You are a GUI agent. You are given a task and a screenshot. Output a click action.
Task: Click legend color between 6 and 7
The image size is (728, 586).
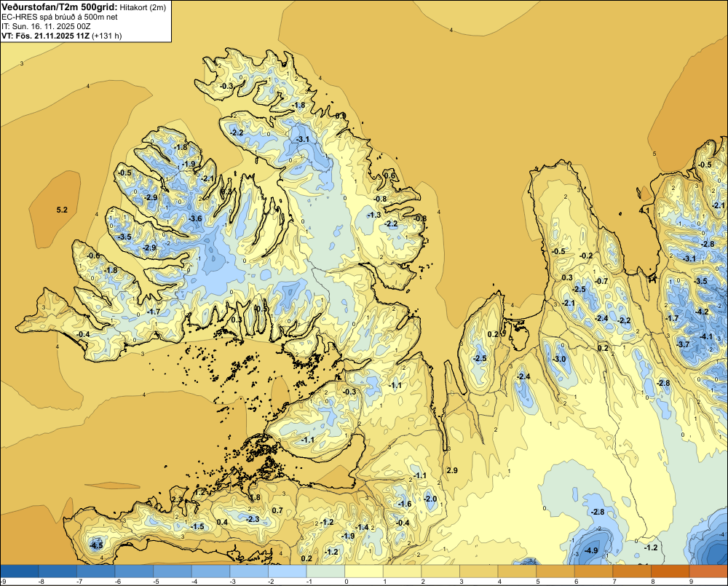point(594,571)
